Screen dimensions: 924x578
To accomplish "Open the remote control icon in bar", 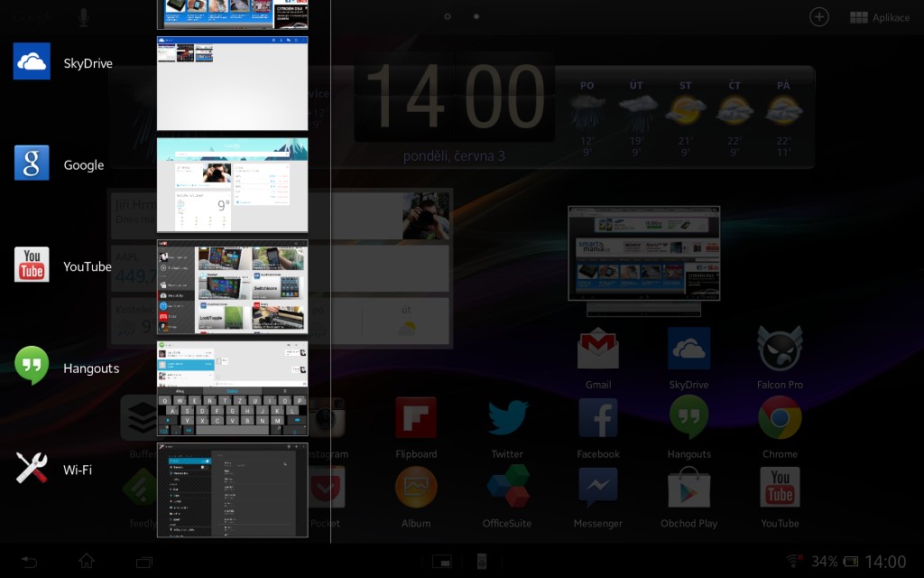I will click(x=482, y=561).
